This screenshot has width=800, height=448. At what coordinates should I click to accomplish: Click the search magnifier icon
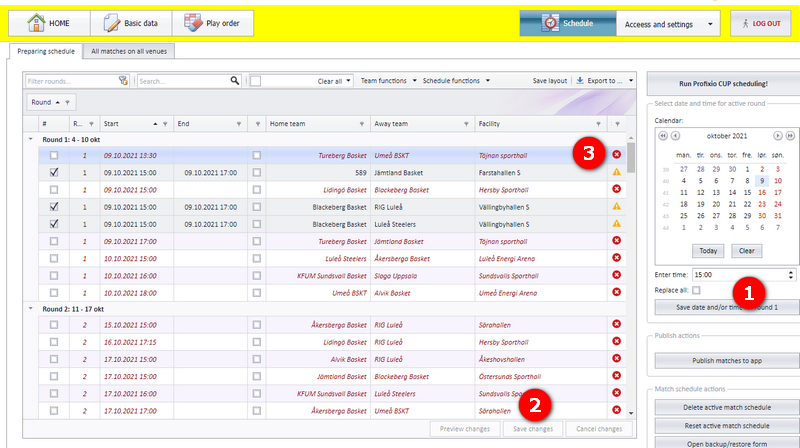[234, 81]
